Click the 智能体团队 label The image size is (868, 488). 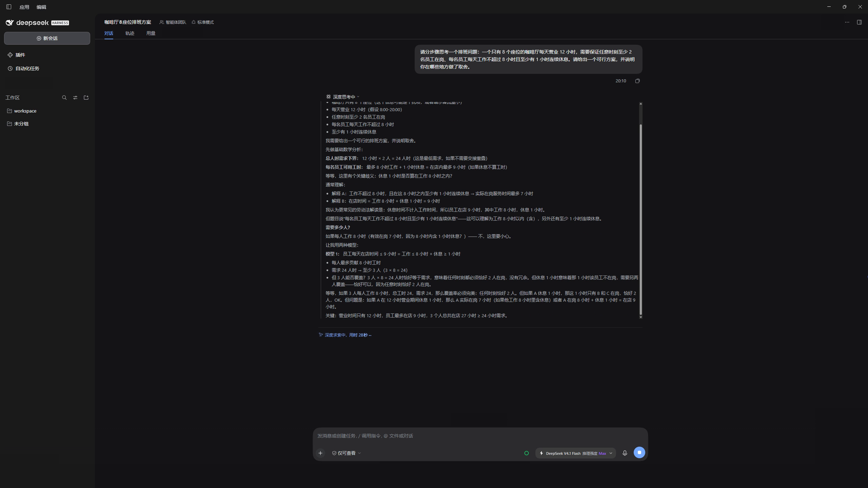(173, 22)
